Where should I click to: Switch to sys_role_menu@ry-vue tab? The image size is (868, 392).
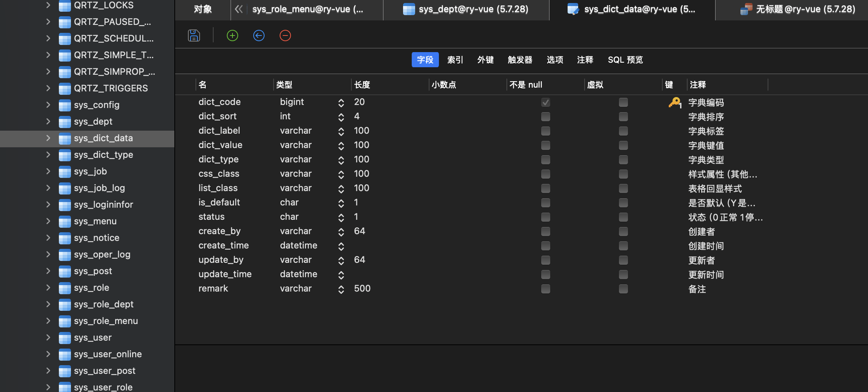click(308, 9)
